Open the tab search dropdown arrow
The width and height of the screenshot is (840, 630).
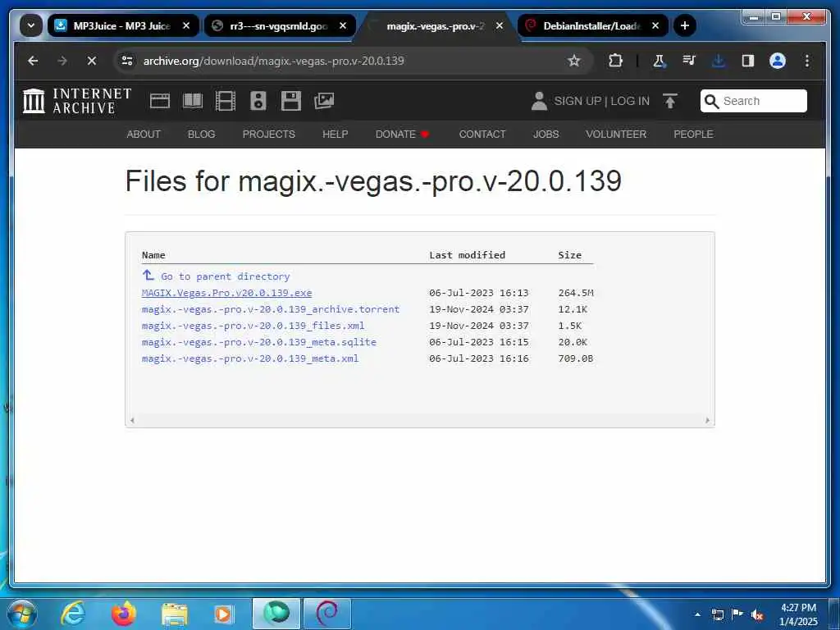31,25
